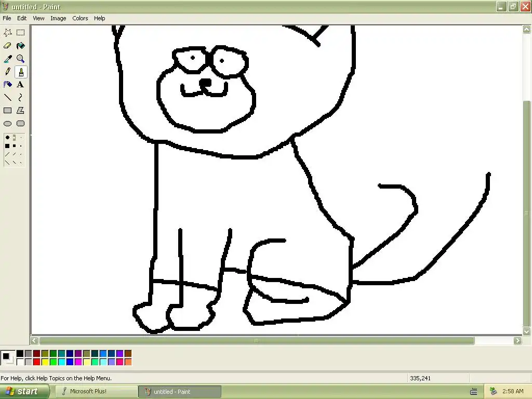Click the horizontal scrollbar thumb
The image size is (532, 399).
[257, 340]
